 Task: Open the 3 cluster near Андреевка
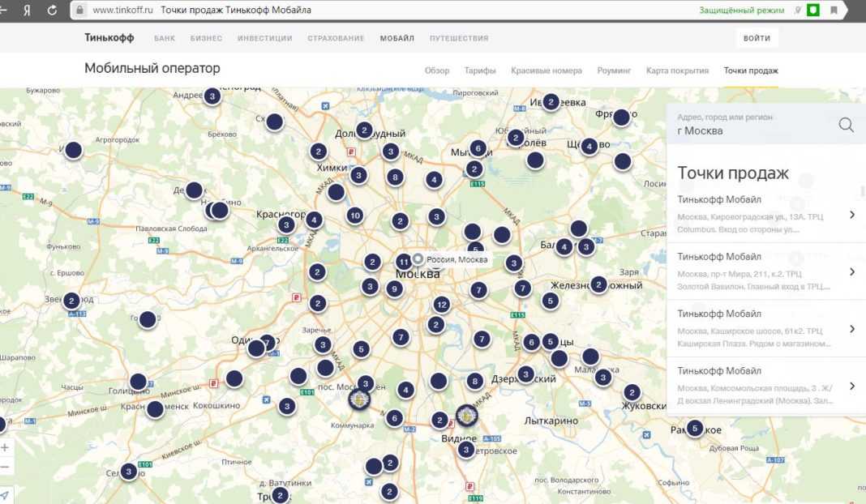[x=212, y=96]
